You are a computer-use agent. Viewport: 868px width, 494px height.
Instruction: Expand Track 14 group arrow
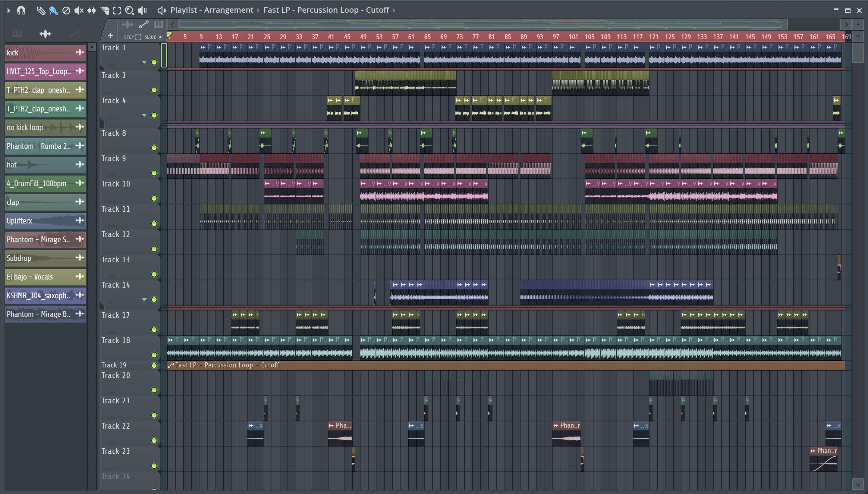(x=144, y=299)
